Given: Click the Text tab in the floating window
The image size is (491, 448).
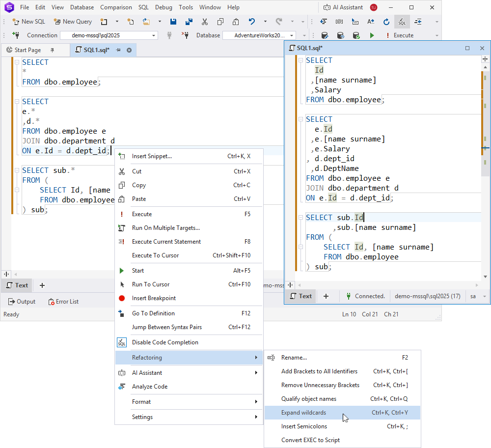Looking at the screenshot, I should [x=300, y=296].
